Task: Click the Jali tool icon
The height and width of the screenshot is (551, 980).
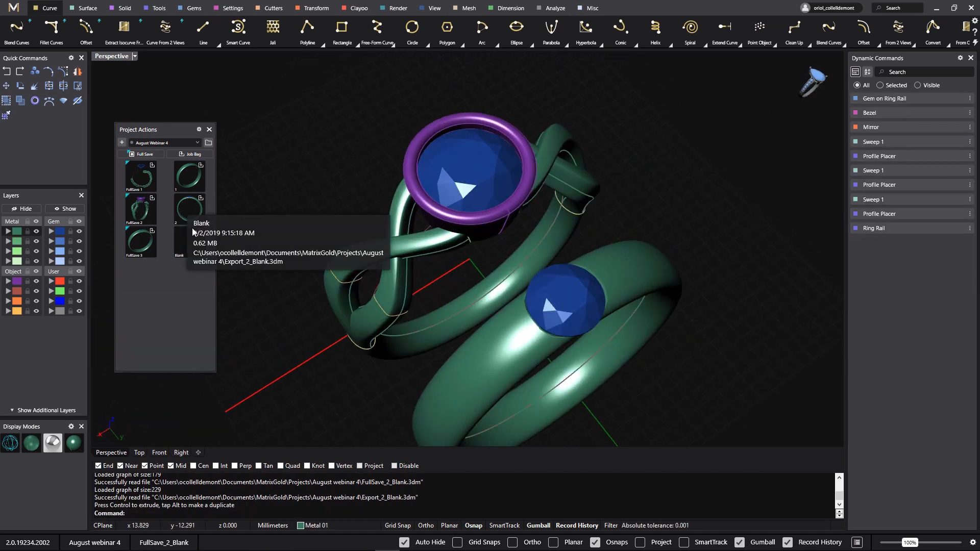Action: point(273,27)
